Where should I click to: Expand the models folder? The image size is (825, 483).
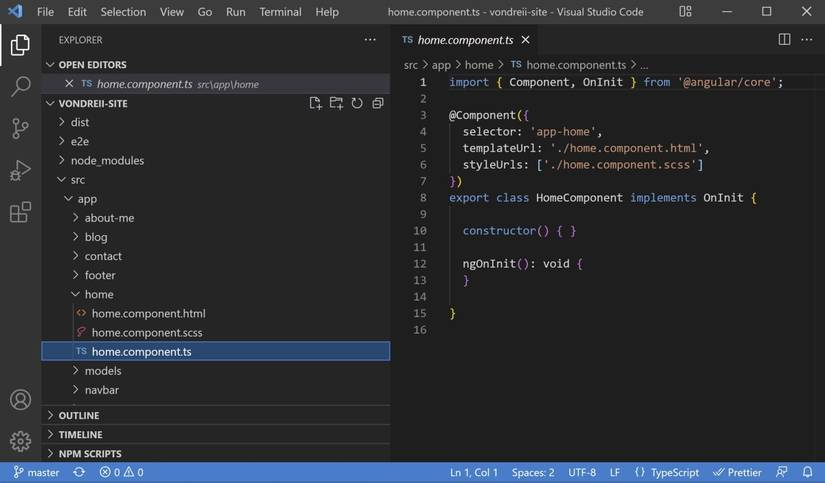[x=216, y=371]
